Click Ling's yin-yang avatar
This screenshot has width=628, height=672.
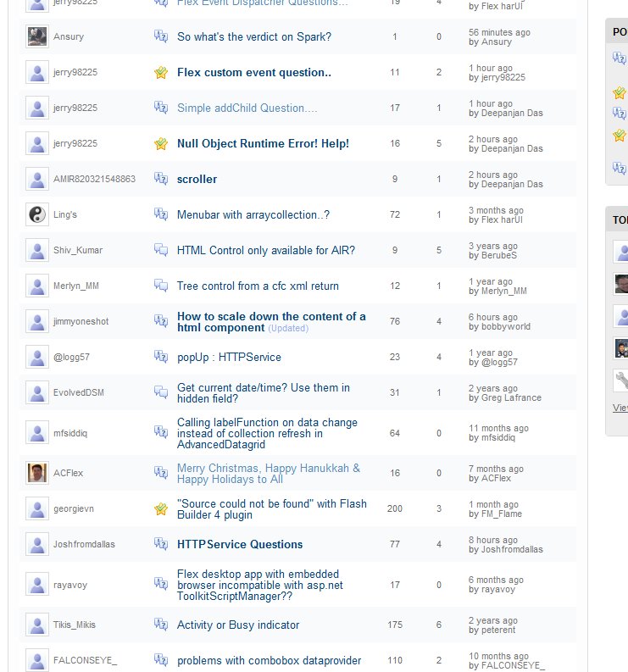point(37,214)
